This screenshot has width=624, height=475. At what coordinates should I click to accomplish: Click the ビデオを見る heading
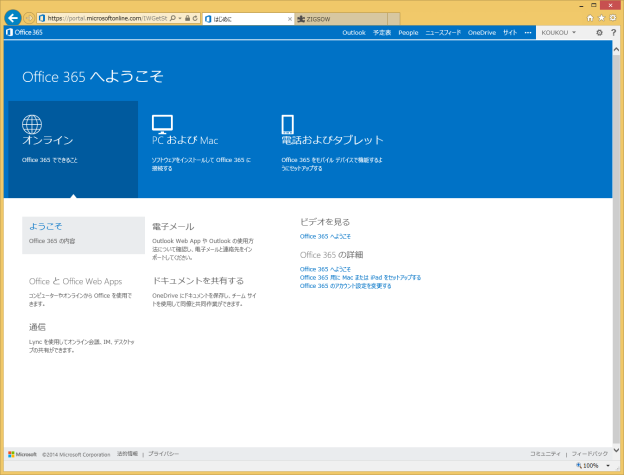pyautogui.click(x=325, y=222)
